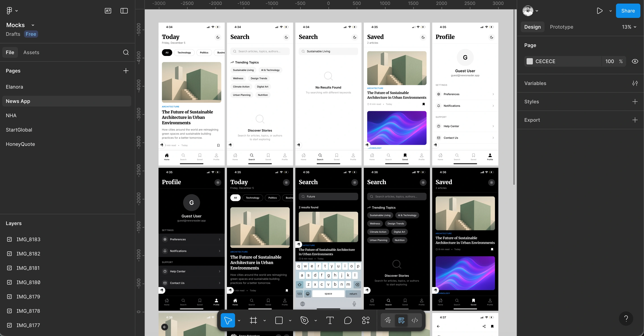The width and height of the screenshot is (644, 336).
Task: Toggle the sidebar panel layout icon
Action: tap(124, 11)
